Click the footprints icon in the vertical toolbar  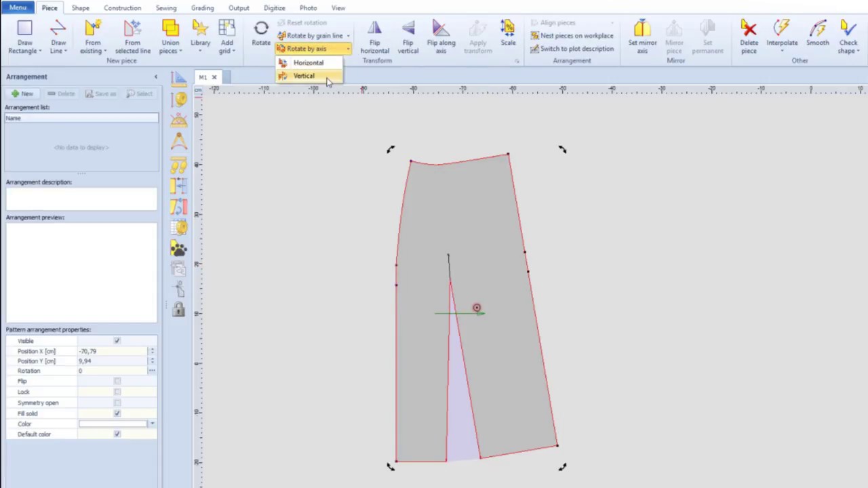point(178,165)
